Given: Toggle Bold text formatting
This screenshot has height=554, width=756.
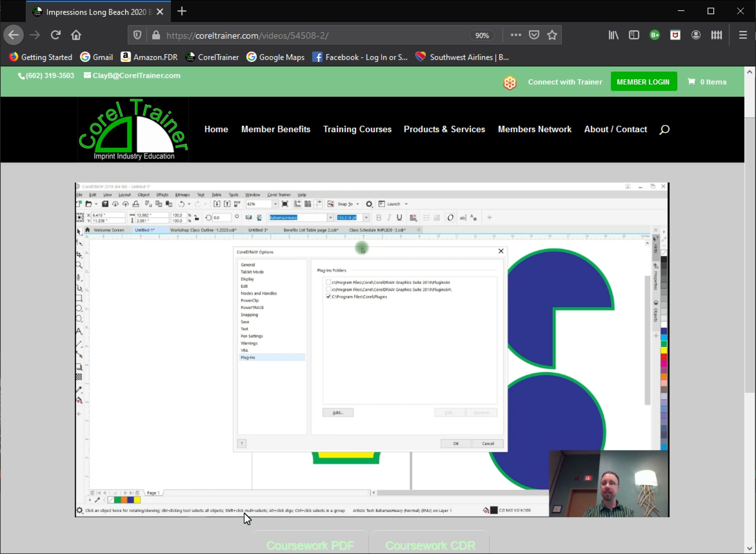Looking at the screenshot, I should point(379,218).
